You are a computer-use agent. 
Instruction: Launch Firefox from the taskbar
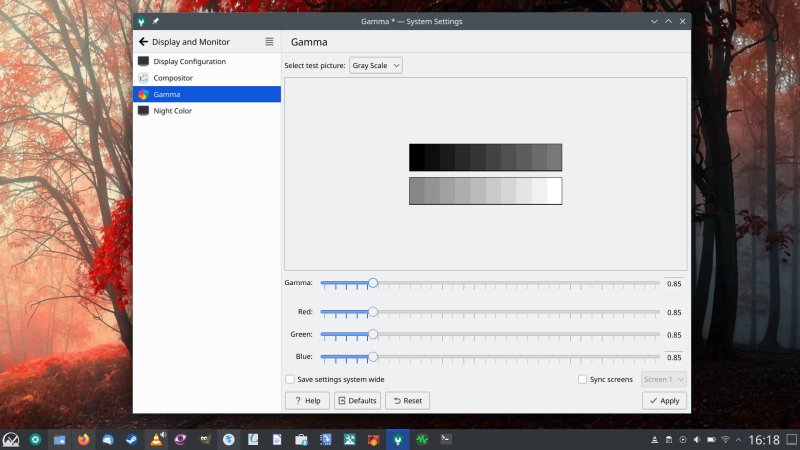(x=82, y=439)
